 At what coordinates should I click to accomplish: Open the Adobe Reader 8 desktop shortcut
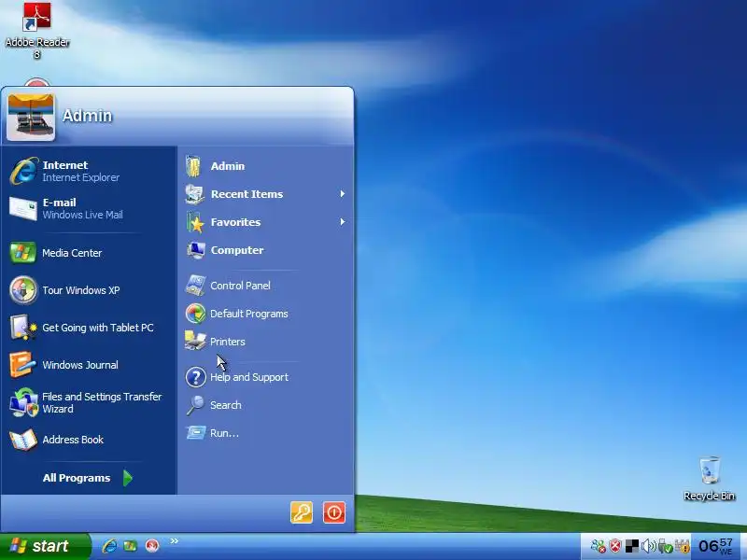[x=37, y=31]
